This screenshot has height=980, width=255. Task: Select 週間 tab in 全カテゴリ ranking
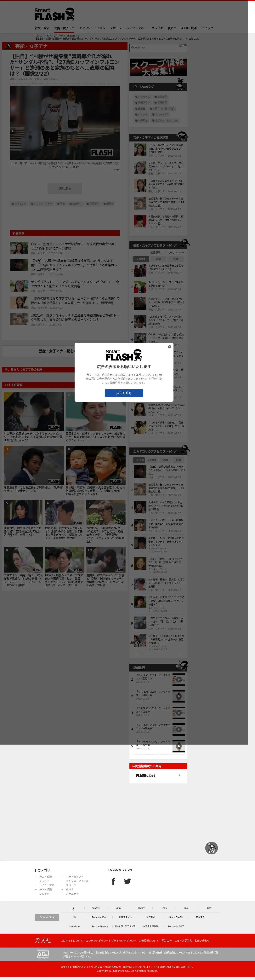[165, 460]
